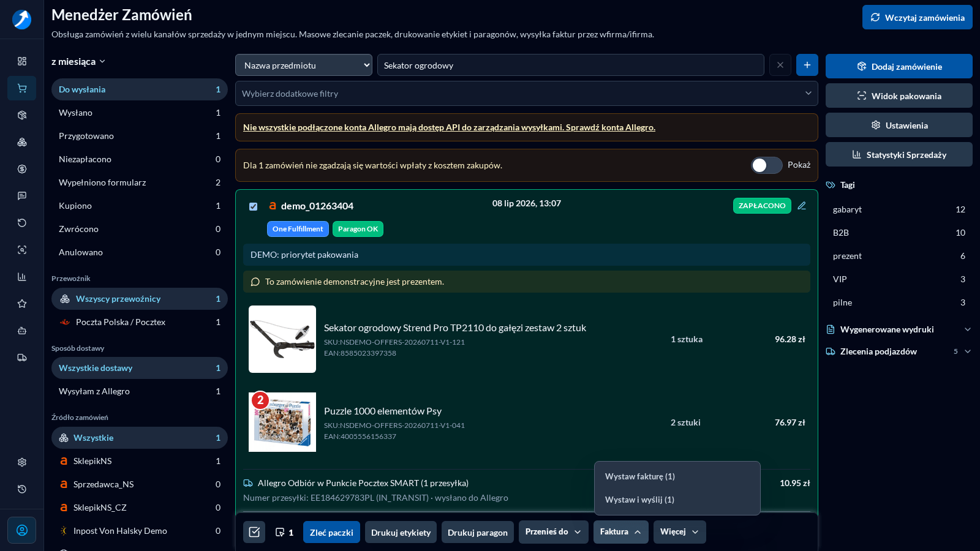Uncheck the order demo_01263404 checkbox

click(x=253, y=206)
